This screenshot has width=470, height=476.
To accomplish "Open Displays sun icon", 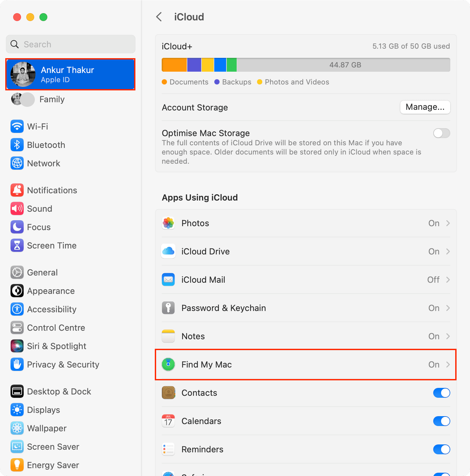I will click(x=17, y=410).
